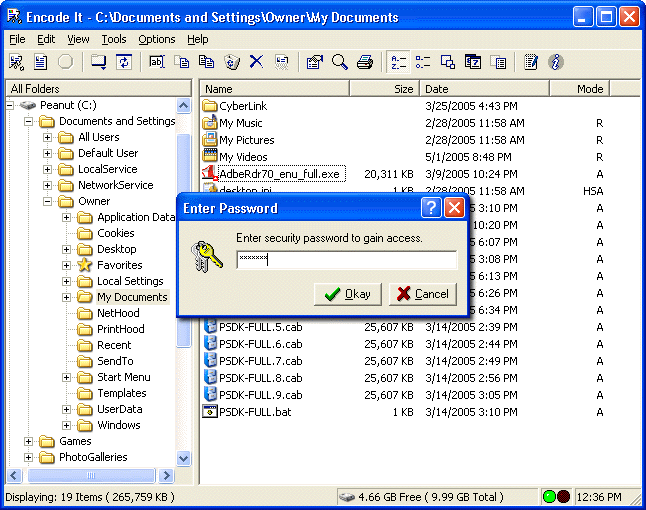Click the blue X delete toolbar icon
The height and width of the screenshot is (510, 646).
(256, 62)
